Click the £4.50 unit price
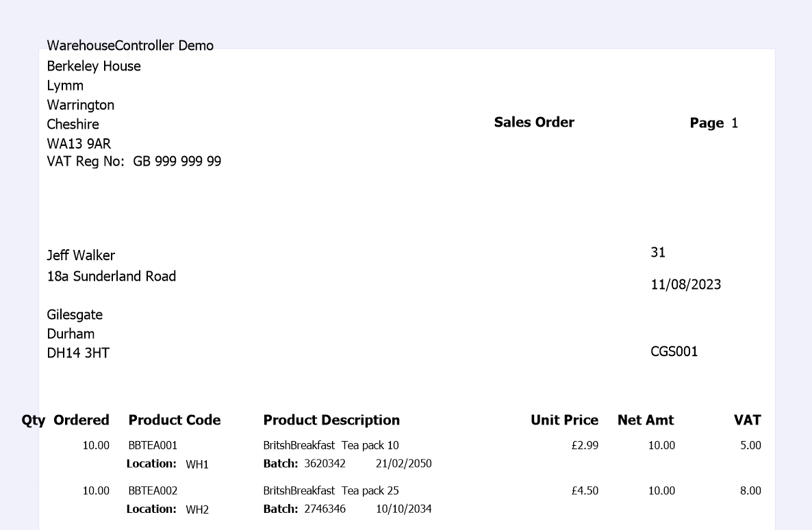This screenshot has height=530, width=812. 585,491
